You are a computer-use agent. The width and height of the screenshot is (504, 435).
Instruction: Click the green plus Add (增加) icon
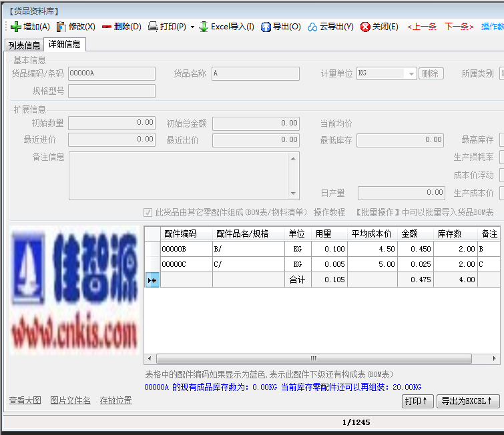click(16, 27)
